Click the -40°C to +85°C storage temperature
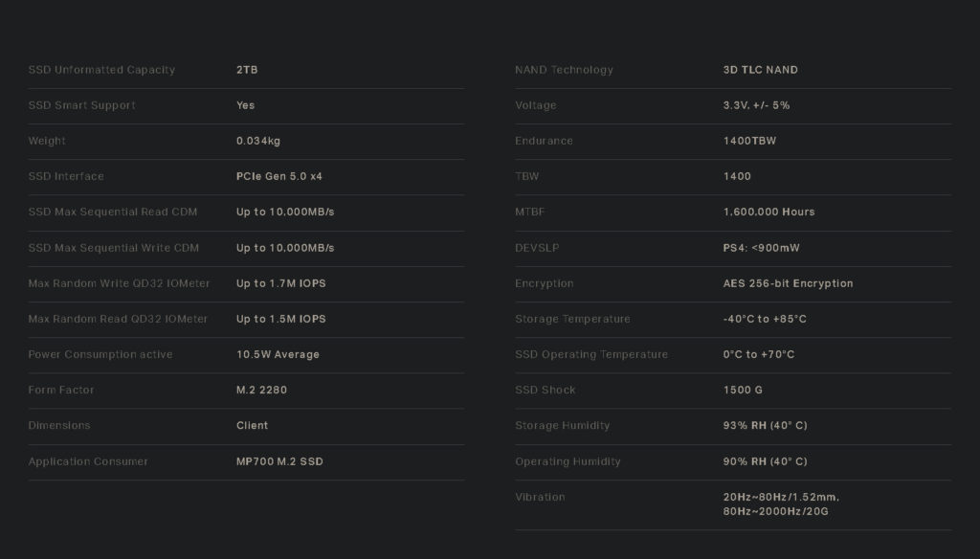980x559 pixels. 765,319
